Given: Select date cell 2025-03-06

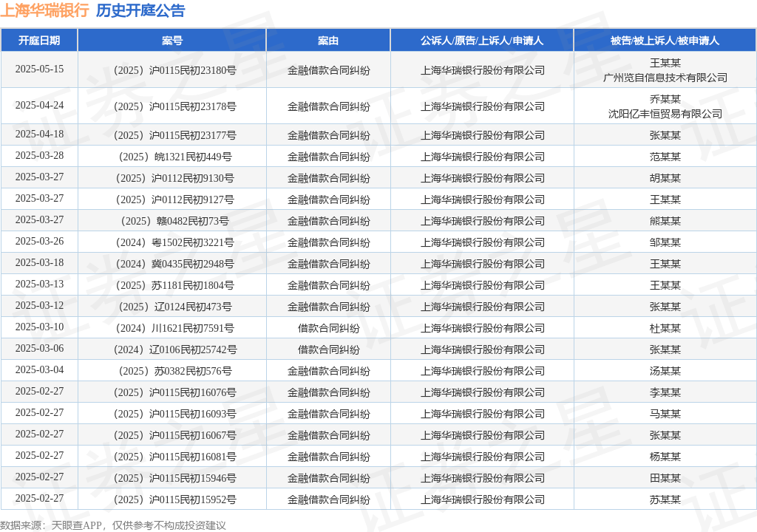Looking at the screenshot, I should pyautogui.click(x=39, y=349).
